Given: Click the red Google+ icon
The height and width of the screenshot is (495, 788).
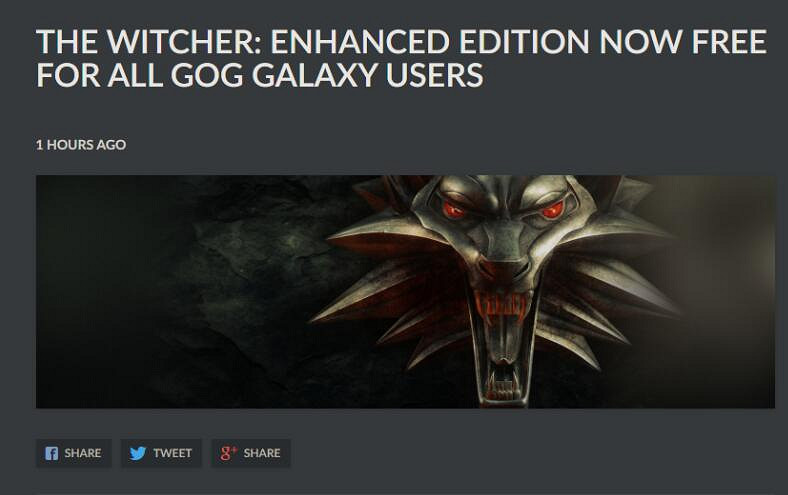Looking at the screenshot, I should pos(228,453).
